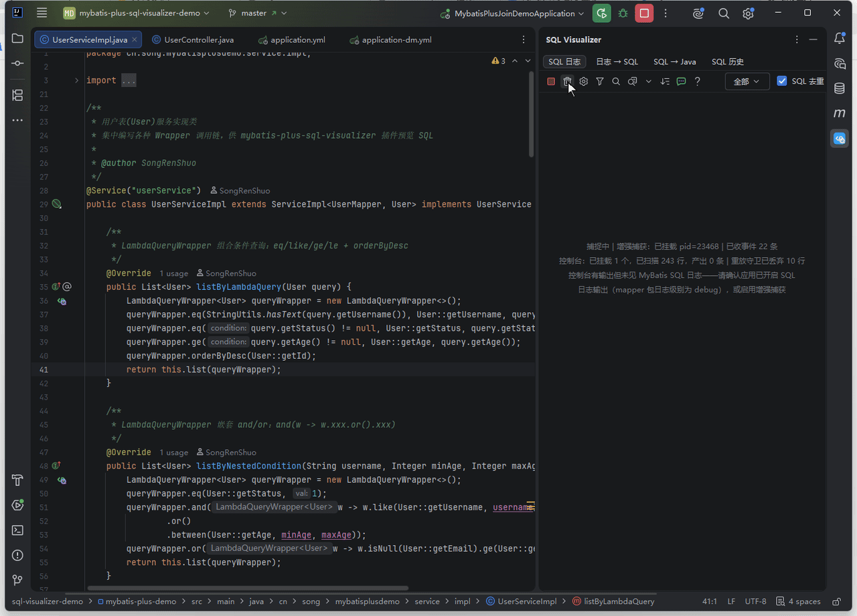Open the Terminal tool window
This screenshot has height=616, width=857.
pos(17,530)
